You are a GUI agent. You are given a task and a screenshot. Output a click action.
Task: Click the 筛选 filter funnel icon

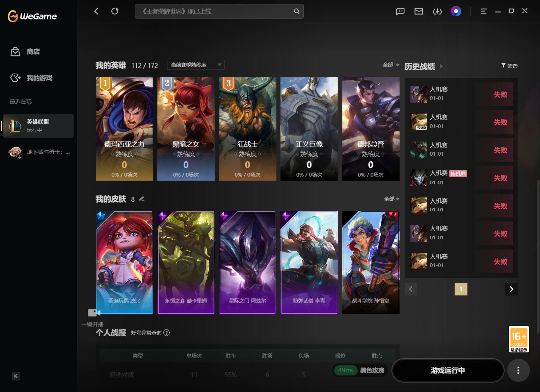pos(503,66)
